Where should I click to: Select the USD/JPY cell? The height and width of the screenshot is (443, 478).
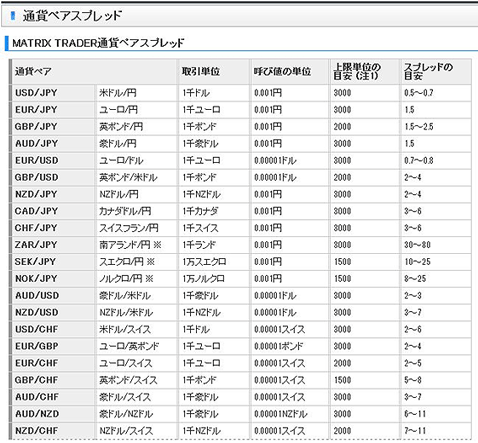coord(53,93)
